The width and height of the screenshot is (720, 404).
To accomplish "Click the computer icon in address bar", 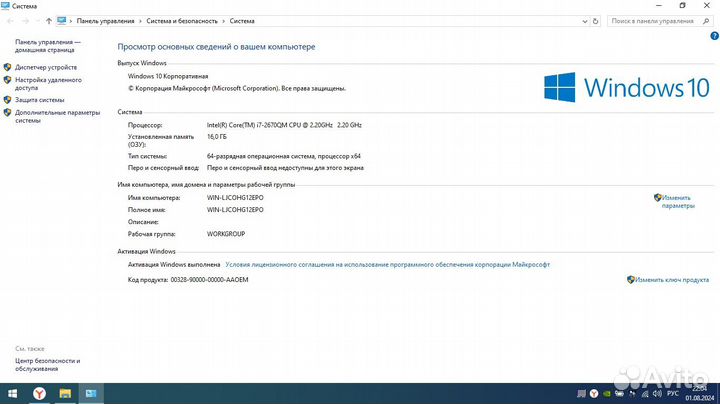I will pyautogui.click(x=62, y=21).
